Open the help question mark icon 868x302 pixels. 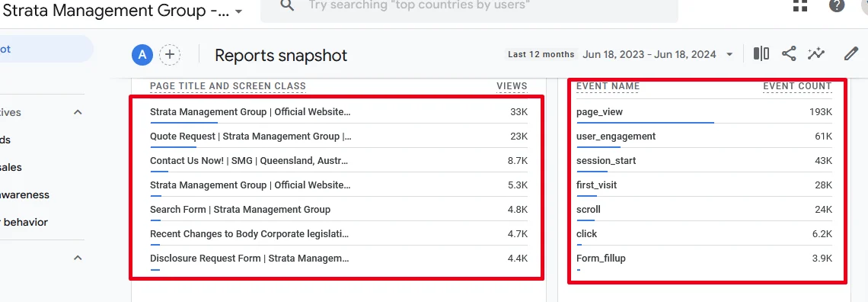(x=837, y=5)
